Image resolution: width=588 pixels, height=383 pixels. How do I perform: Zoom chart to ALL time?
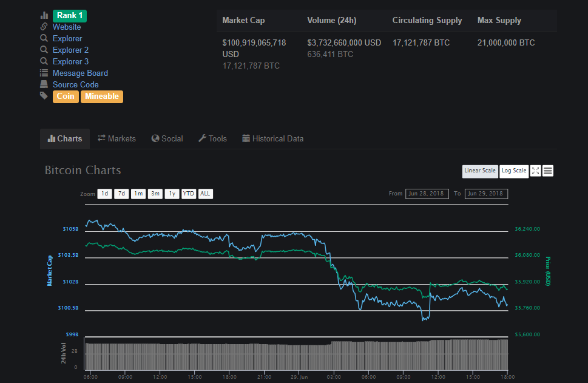(205, 194)
